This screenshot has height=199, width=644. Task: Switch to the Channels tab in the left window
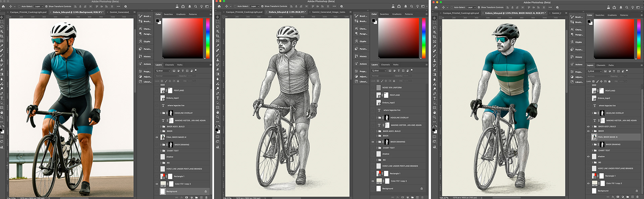point(169,65)
